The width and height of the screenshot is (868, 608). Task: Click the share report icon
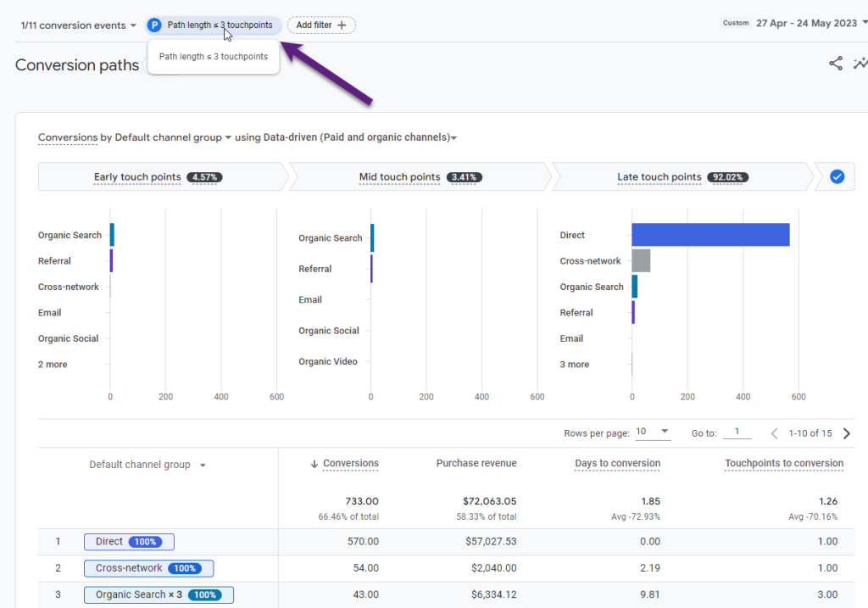click(835, 64)
